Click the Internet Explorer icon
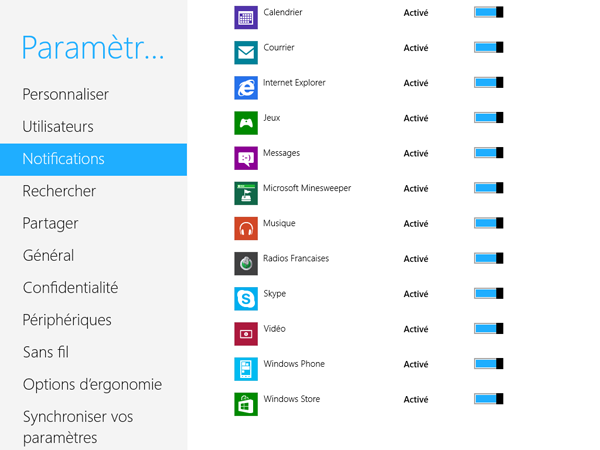Viewport: 600px width, 450px height. click(246, 88)
